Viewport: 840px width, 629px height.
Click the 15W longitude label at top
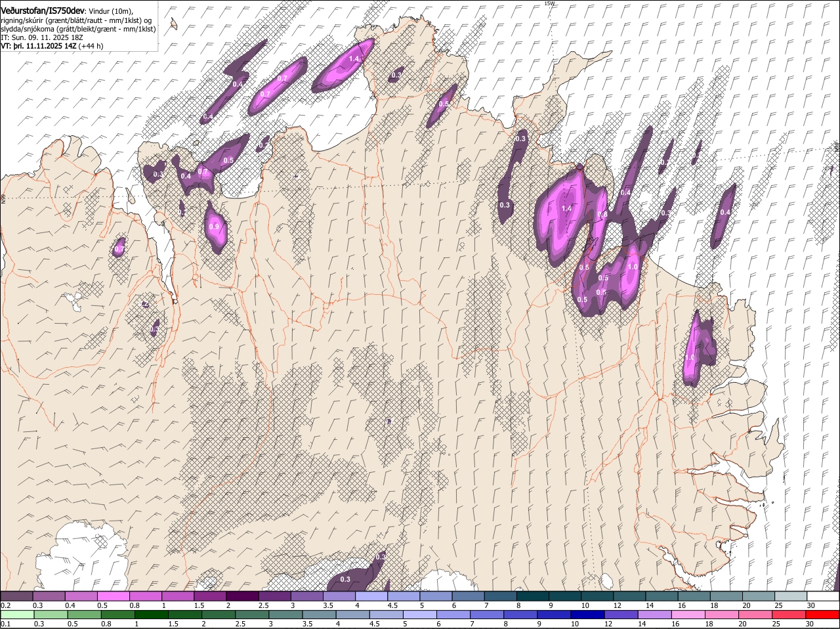click(x=549, y=3)
